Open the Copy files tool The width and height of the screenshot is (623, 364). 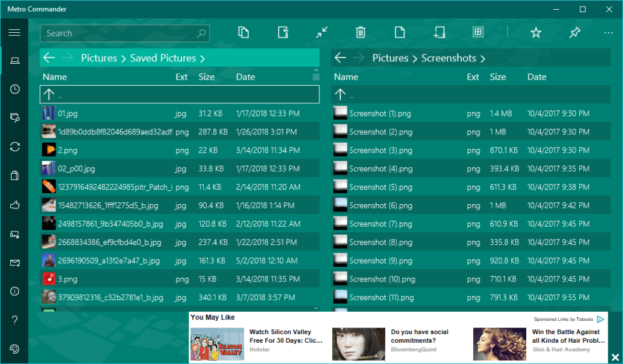(243, 32)
